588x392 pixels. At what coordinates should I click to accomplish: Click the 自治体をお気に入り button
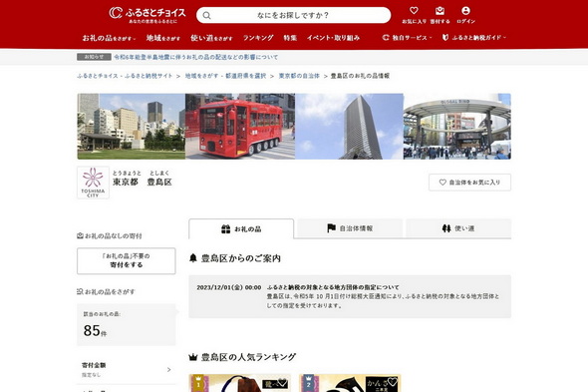coord(469,183)
